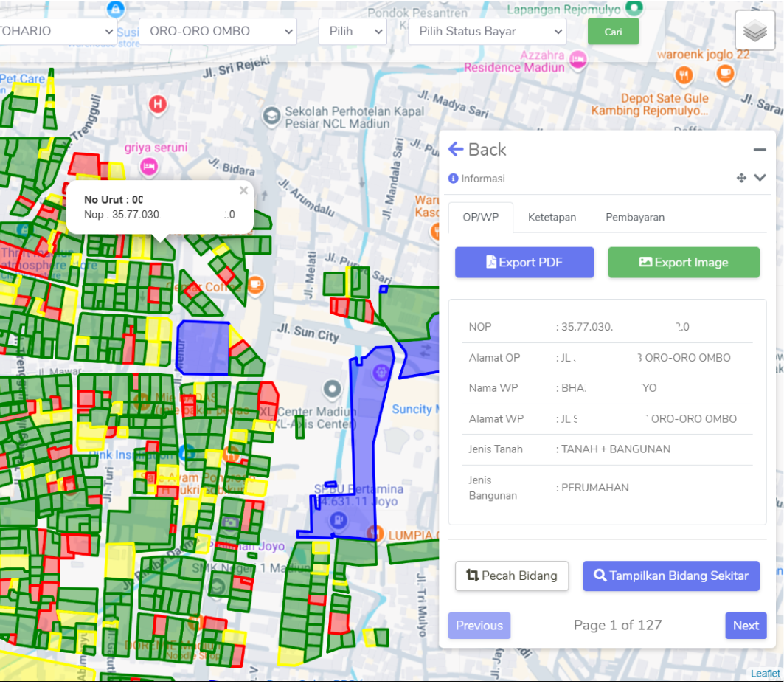Click the Pecah Bidang button
The image size is (784, 684).
(512, 576)
